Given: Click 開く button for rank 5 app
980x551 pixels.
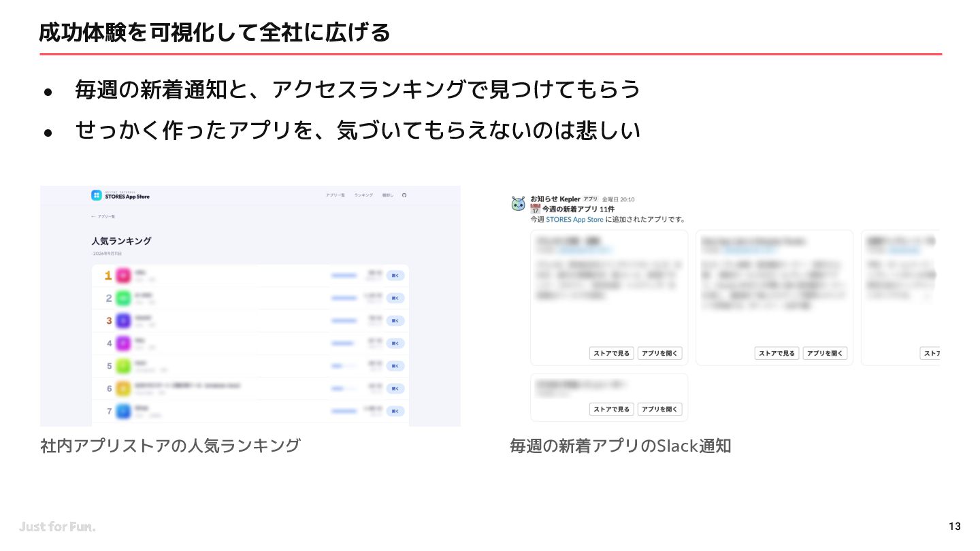Looking at the screenshot, I should tap(395, 366).
